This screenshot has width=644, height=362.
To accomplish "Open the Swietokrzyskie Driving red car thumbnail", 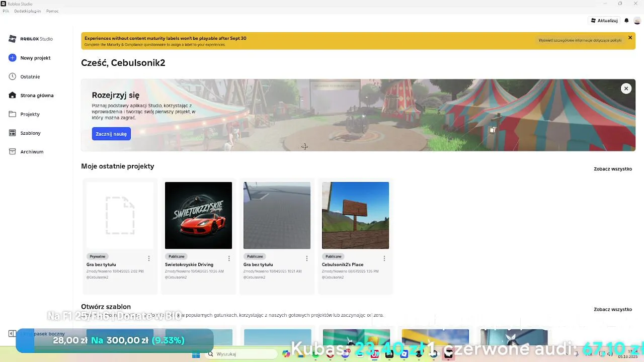I will [x=198, y=215].
